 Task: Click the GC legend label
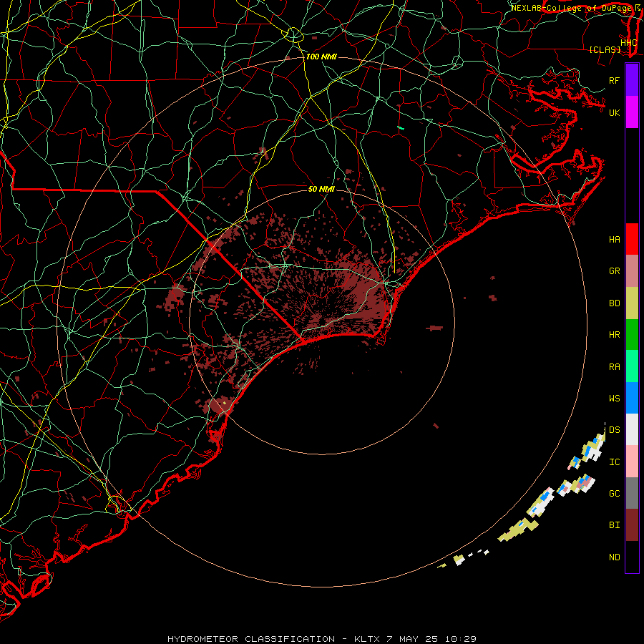tap(615, 493)
